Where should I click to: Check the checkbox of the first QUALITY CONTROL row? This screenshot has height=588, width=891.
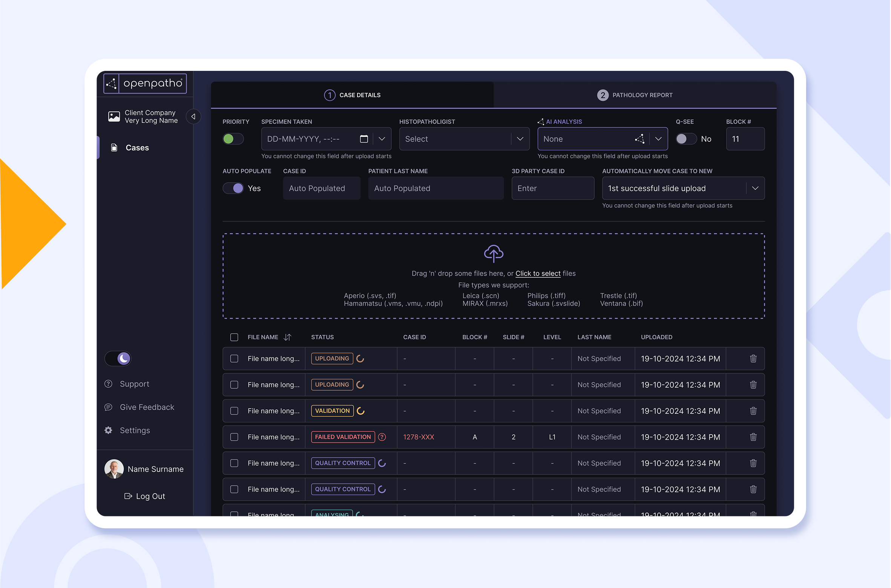[234, 463]
